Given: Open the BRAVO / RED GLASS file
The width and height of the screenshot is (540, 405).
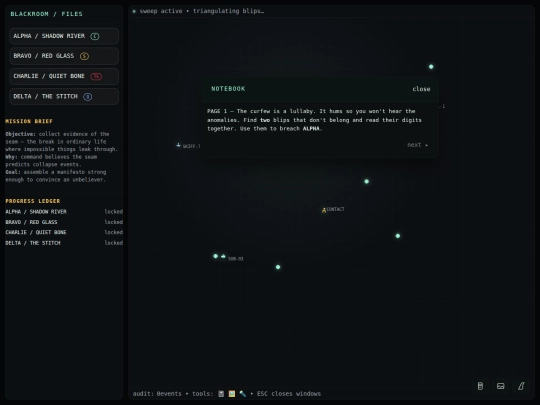Looking at the screenshot, I should click(64, 56).
